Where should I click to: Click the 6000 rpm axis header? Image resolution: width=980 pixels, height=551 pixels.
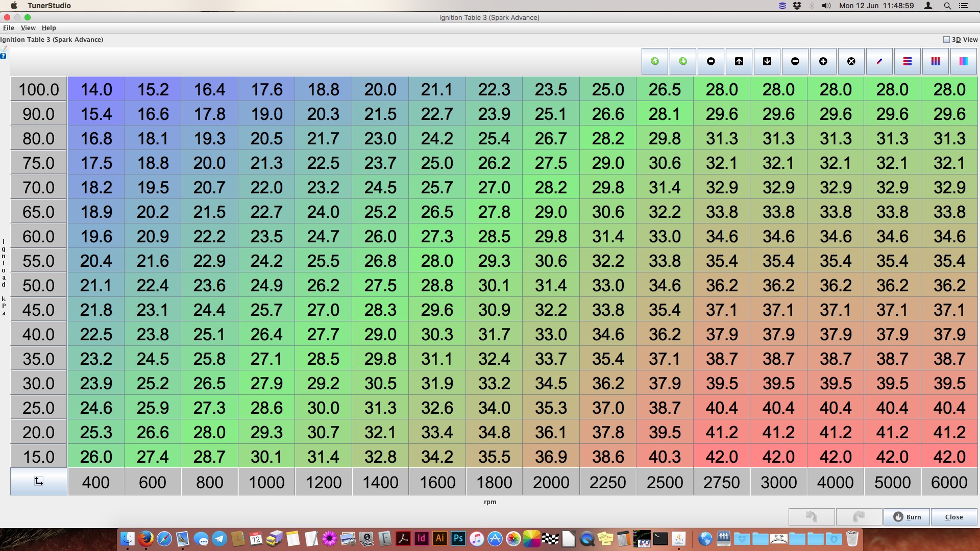(x=949, y=482)
